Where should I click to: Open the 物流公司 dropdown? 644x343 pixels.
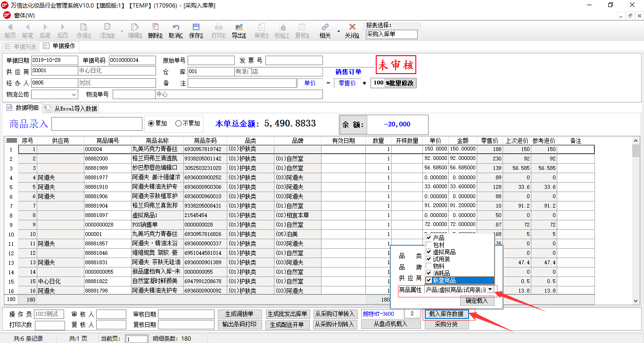(74, 94)
